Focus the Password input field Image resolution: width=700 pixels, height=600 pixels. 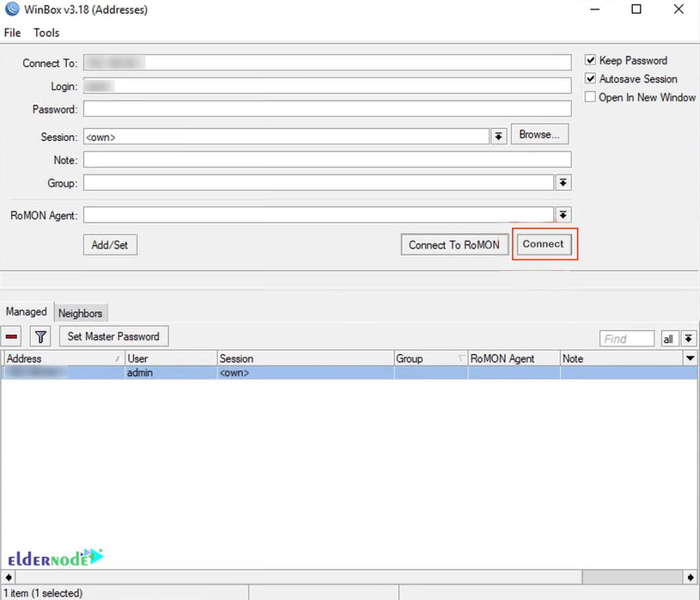(x=327, y=109)
